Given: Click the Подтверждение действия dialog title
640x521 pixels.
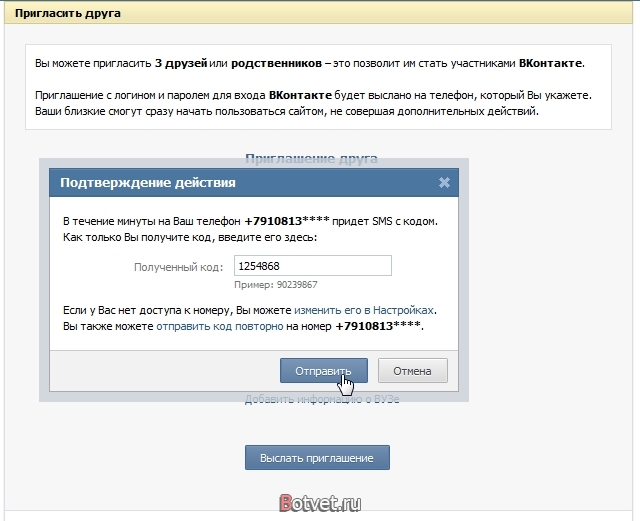Looking at the screenshot, I should pyautogui.click(x=148, y=183).
